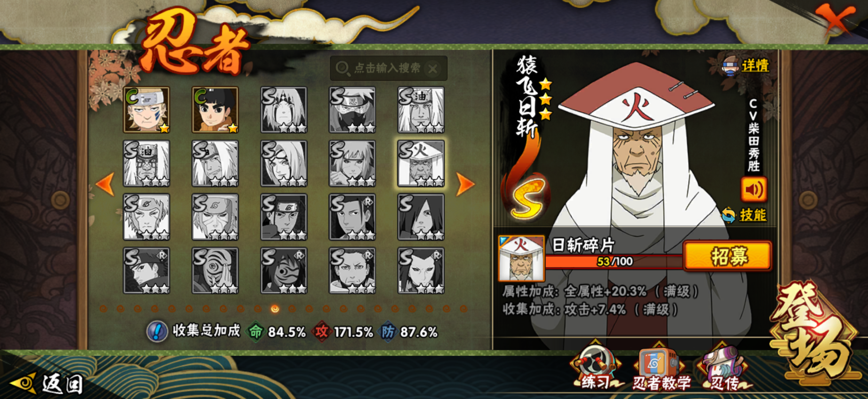The width and height of the screenshot is (868, 399).
Task: Click the 招募 recruit button
Action: (x=728, y=256)
